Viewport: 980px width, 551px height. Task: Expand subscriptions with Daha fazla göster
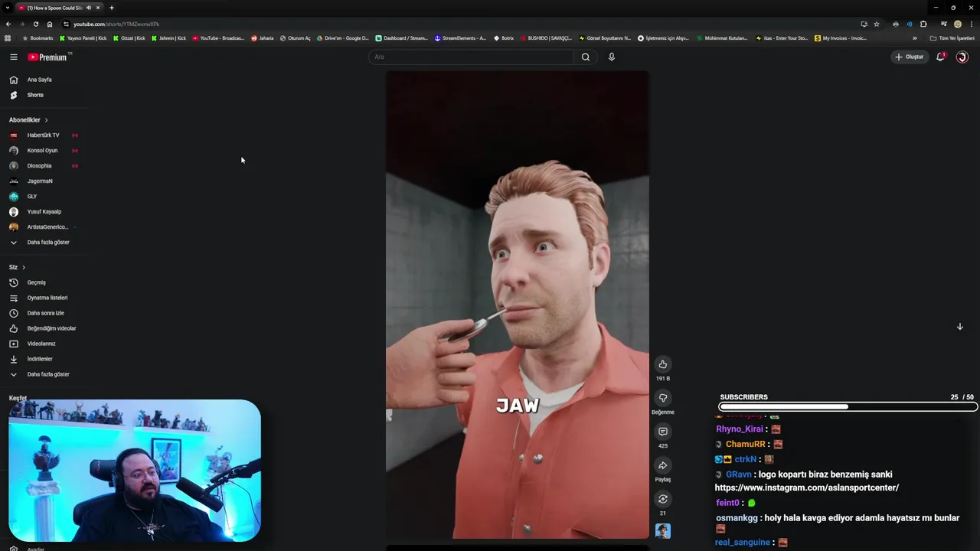47,243
